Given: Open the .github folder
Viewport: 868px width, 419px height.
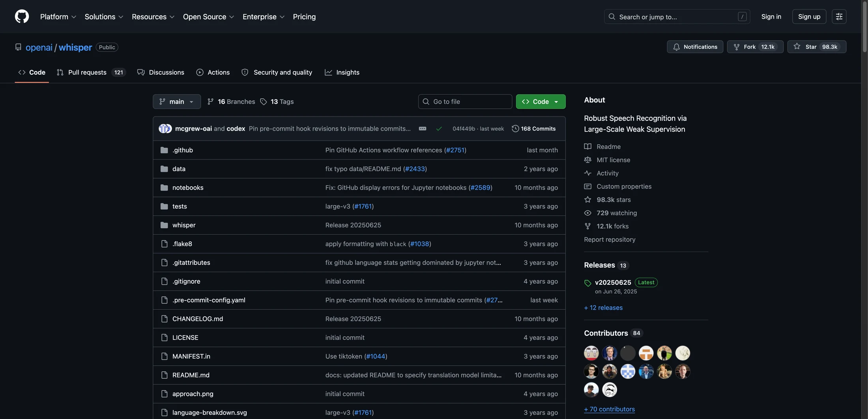Looking at the screenshot, I should pos(183,150).
